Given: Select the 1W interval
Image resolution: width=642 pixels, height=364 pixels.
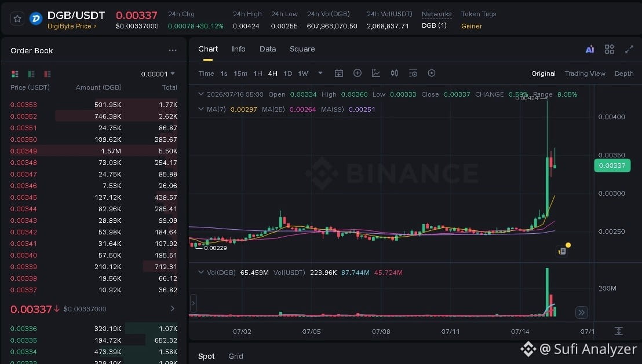Looking at the screenshot, I should coord(303,73).
